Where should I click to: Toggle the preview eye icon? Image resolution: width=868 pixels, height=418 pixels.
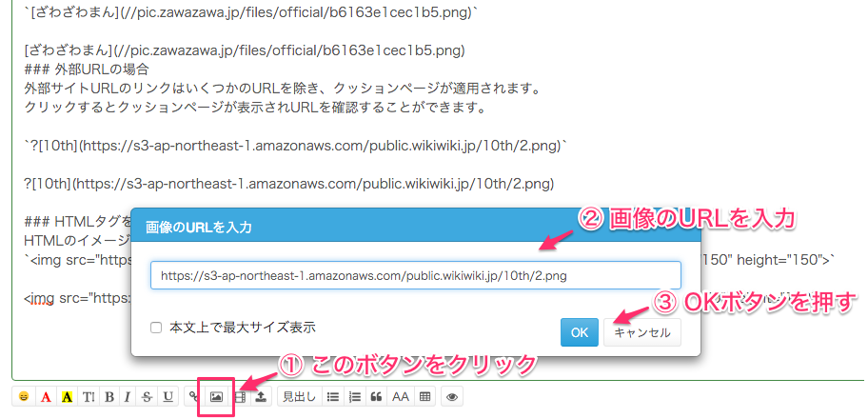coord(452,397)
